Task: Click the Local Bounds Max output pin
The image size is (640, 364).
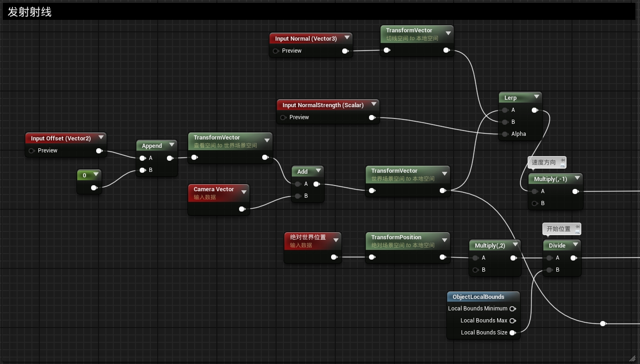Action: coord(512,321)
